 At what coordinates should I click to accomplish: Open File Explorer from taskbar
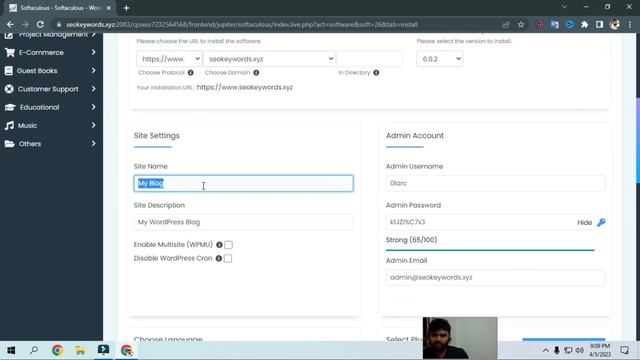click(x=80, y=350)
